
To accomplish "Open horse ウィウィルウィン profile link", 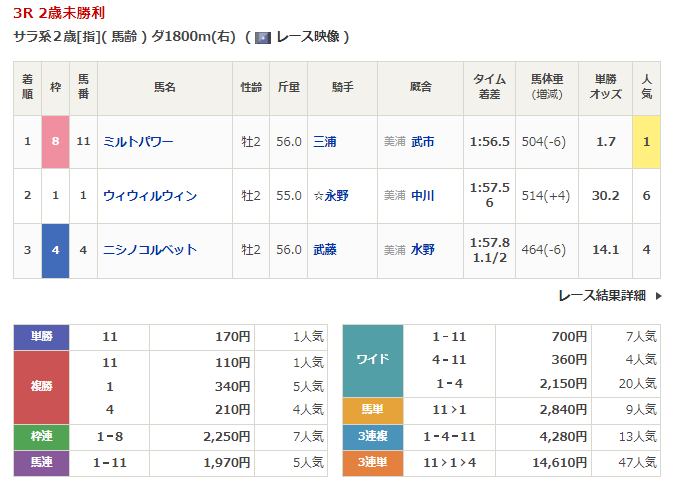I will tap(150, 196).
